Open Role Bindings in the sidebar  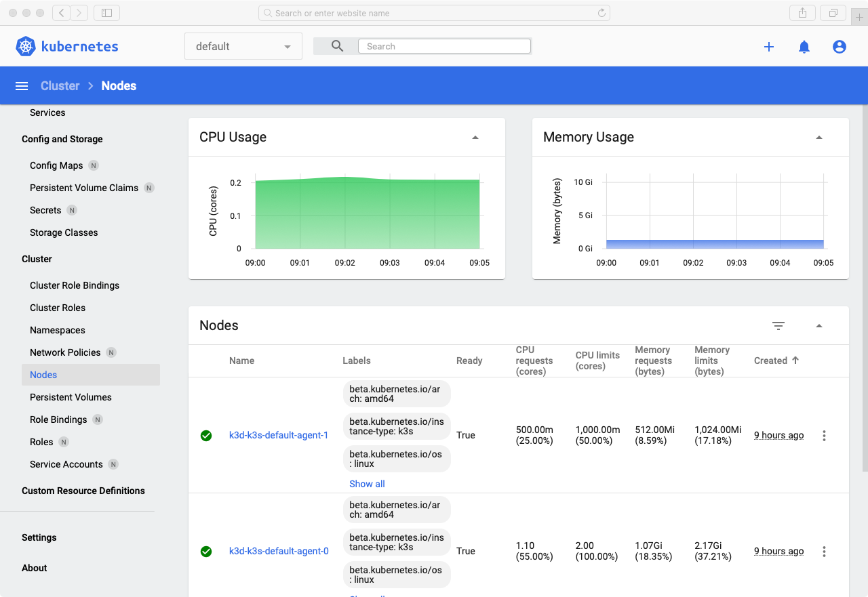[58, 419]
